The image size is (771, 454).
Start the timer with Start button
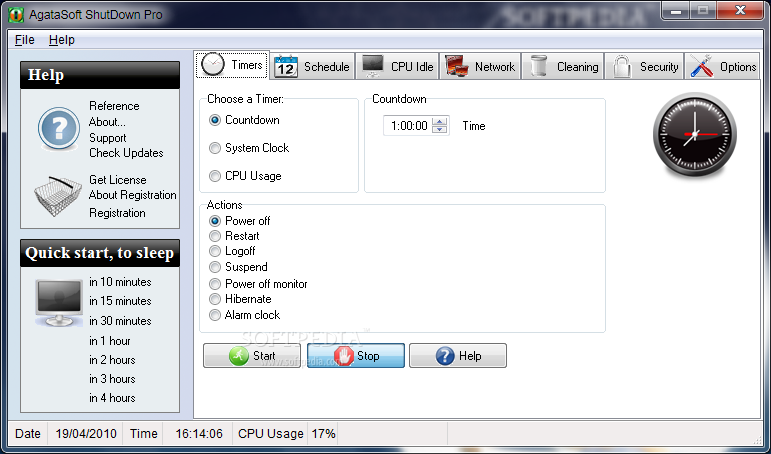coord(252,356)
